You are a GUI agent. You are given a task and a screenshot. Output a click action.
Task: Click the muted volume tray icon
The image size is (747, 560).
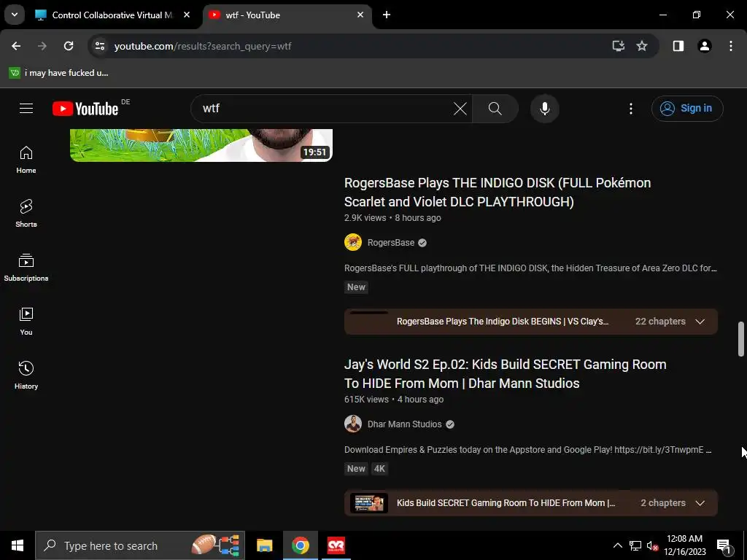(x=652, y=545)
